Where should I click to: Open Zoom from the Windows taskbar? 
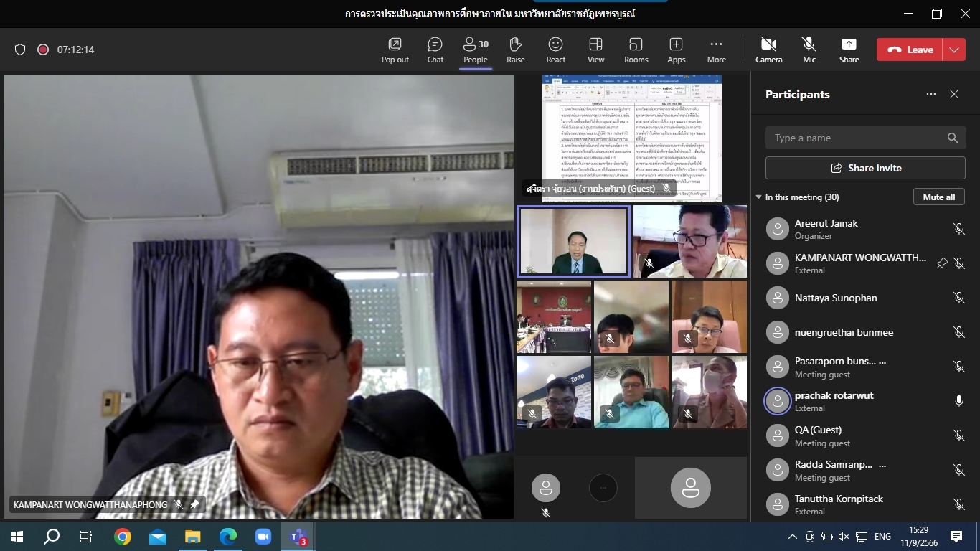pos(263,537)
